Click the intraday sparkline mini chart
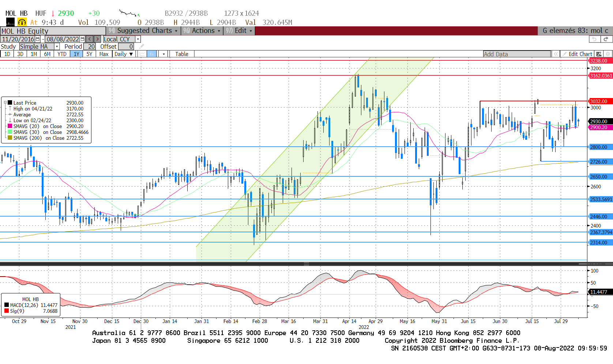The height and width of the screenshot is (364, 613). click(x=129, y=14)
